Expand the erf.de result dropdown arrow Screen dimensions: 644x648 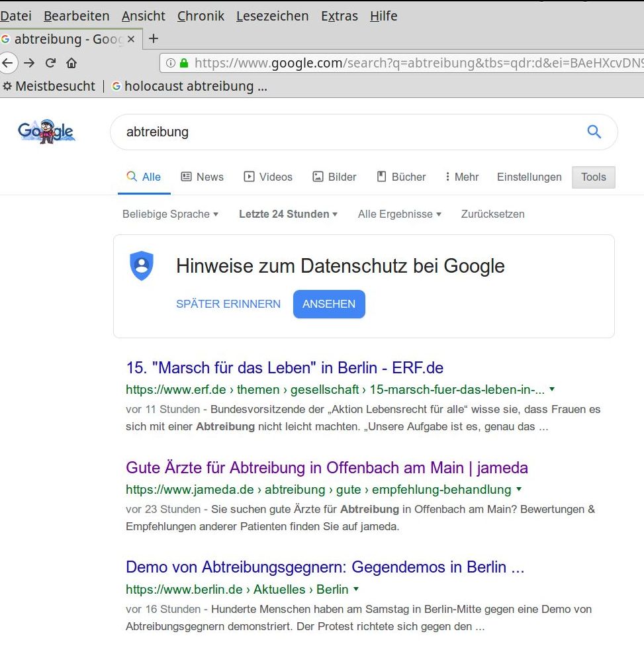(552, 389)
